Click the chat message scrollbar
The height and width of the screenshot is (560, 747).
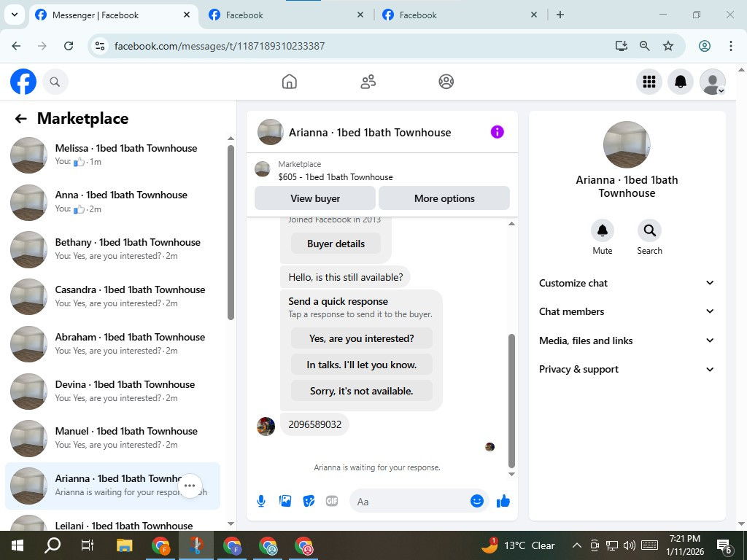511,401
